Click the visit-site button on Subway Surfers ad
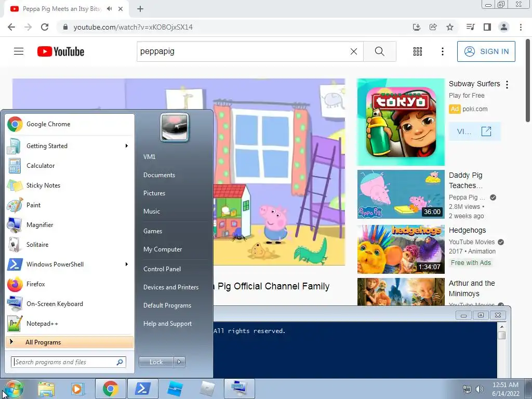The height and width of the screenshot is (399, 532). (x=474, y=131)
